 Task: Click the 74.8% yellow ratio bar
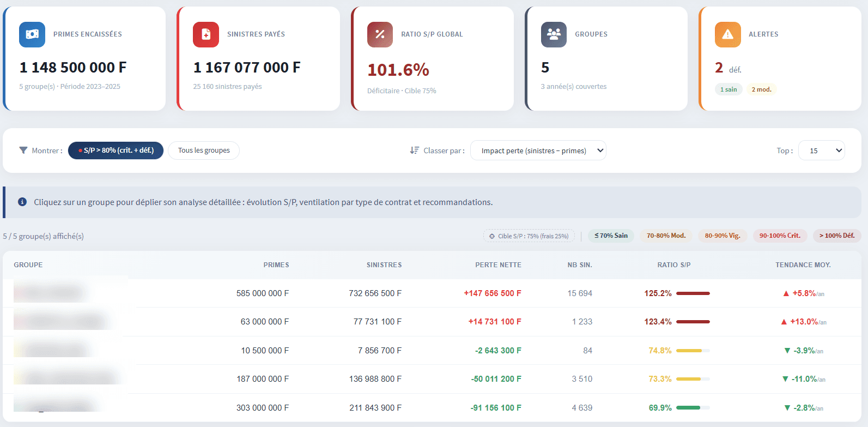[693, 351]
